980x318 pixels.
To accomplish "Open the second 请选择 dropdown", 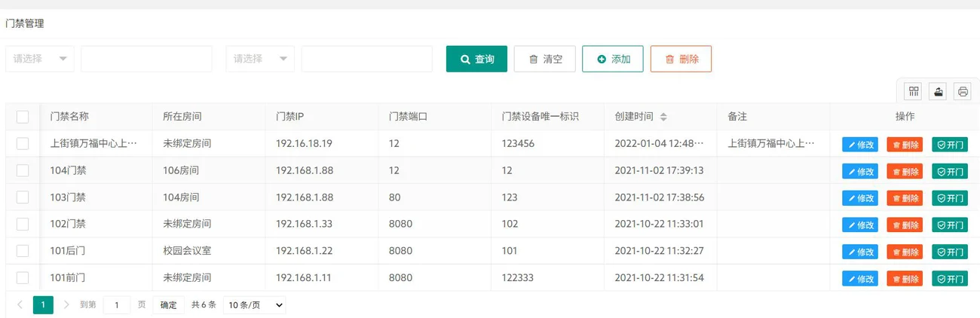I will tap(260, 59).
